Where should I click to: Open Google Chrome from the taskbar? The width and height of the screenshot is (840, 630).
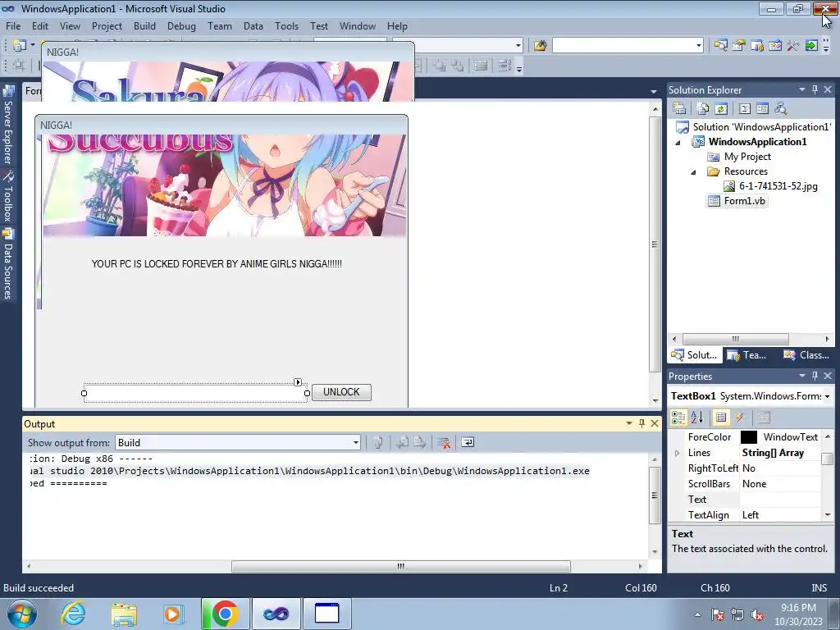[x=226, y=614]
